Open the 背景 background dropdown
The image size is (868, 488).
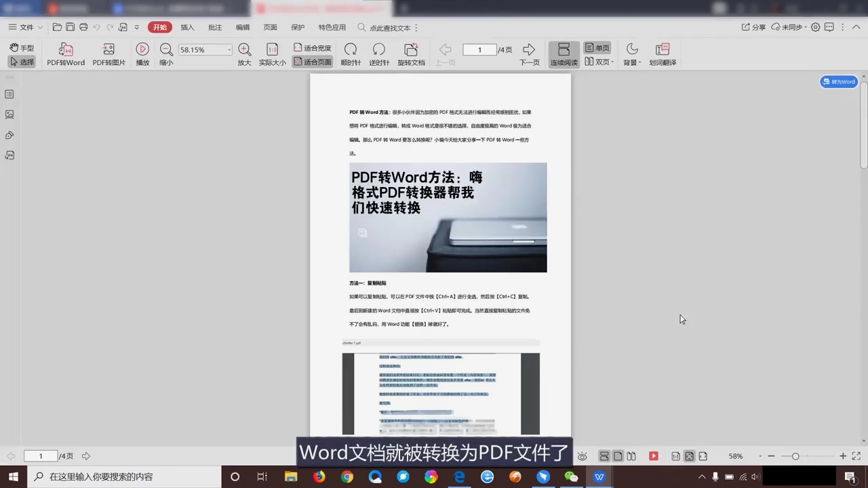click(632, 54)
